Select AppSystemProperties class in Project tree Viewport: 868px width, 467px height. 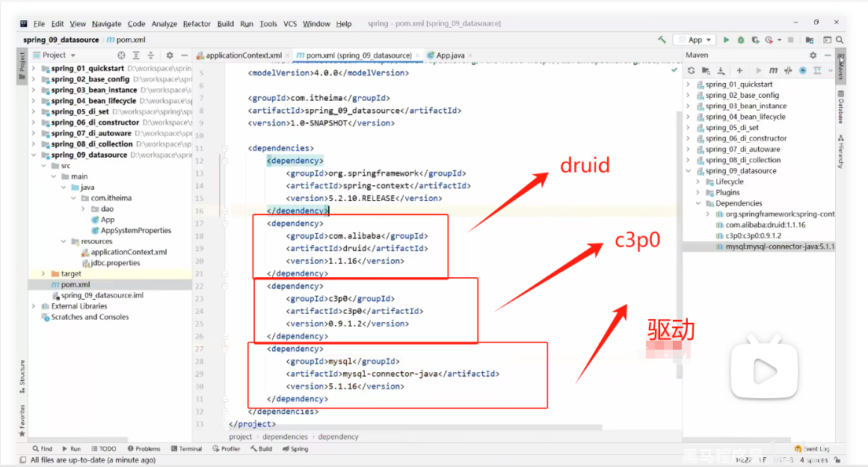pos(131,231)
